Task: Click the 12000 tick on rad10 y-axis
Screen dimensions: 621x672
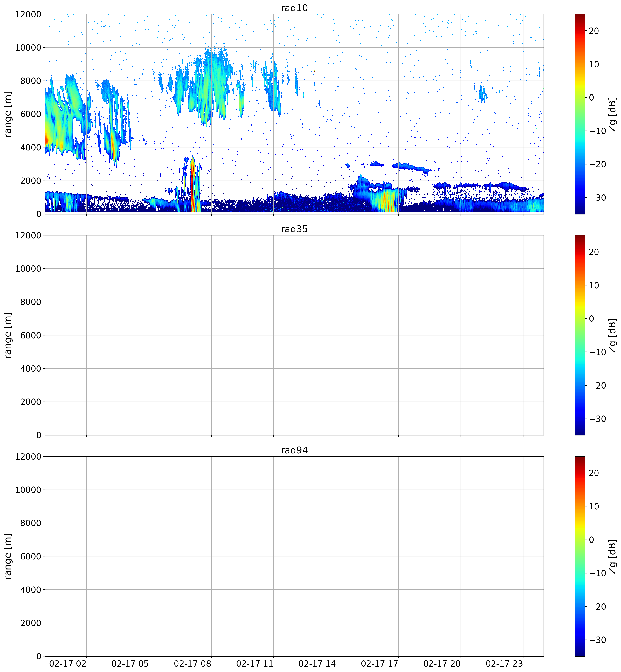Action: click(x=28, y=14)
